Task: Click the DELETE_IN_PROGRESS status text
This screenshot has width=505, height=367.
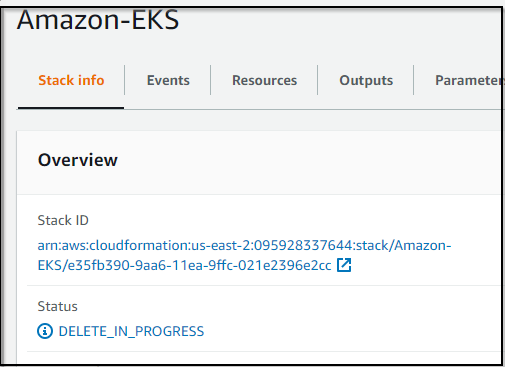Action: (x=131, y=331)
